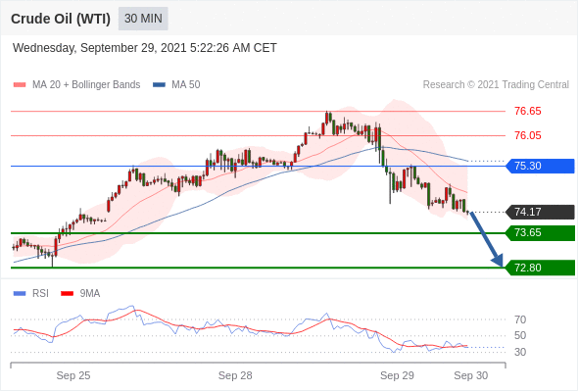Viewport: 578px width, 392px height.
Task: Click the Sep 28 date axis label
Action: pyautogui.click(x=235, y=375)
